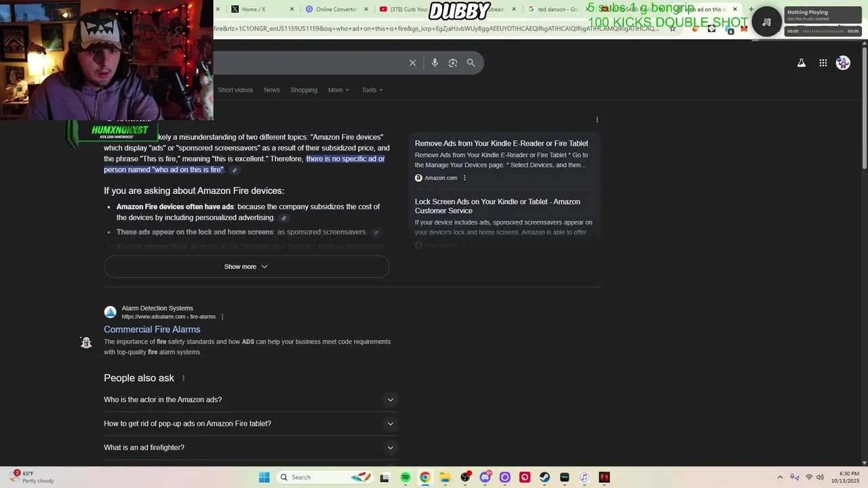Click the music widget progress bar
868x488 pixels.
coord(823,31)
